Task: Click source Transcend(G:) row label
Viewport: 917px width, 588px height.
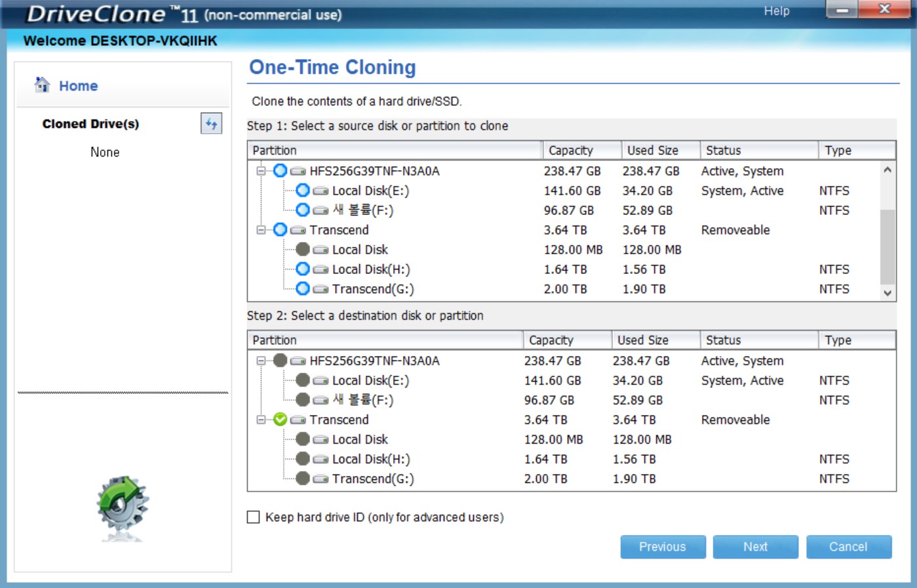Action: click(x=373, y=289)
